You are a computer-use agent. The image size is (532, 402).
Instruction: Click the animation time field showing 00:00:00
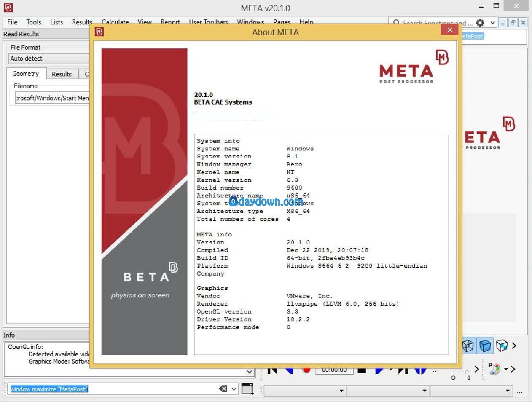(x=334, y=370)
